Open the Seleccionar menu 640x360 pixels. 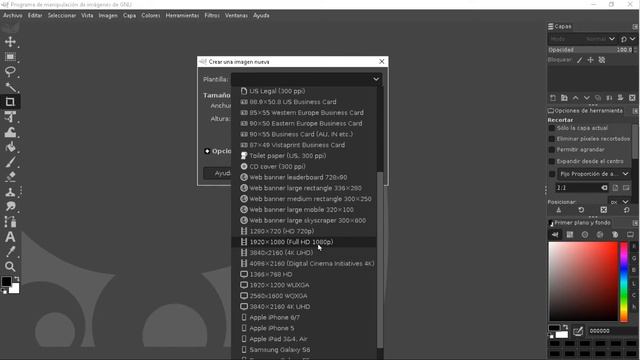62,16
